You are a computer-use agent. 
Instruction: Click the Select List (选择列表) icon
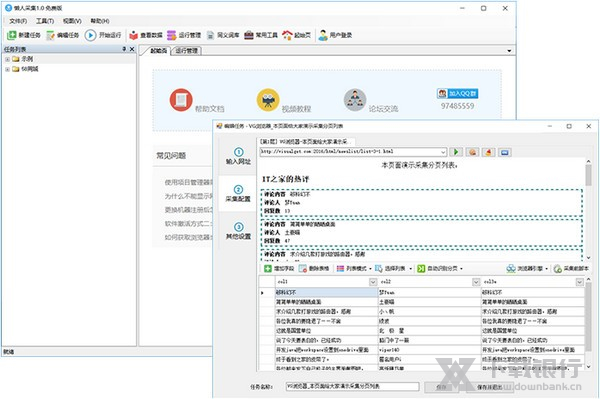coord(378,269)
